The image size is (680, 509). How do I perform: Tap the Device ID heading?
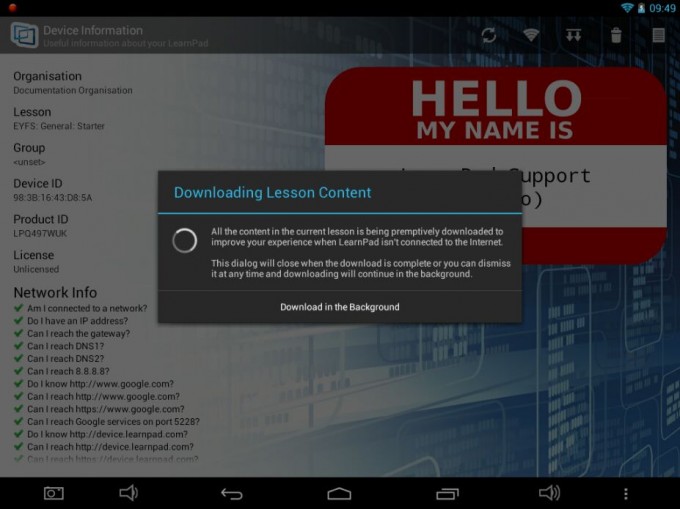pos(38,183)
